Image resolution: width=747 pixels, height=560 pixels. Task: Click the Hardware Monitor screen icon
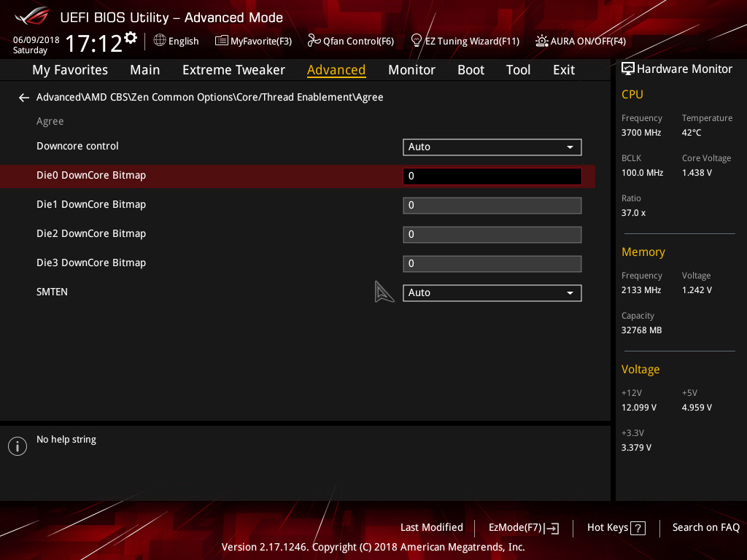pos(628,69)
